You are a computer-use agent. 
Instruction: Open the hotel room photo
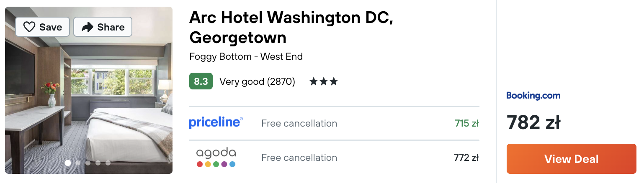pos(89,90)
